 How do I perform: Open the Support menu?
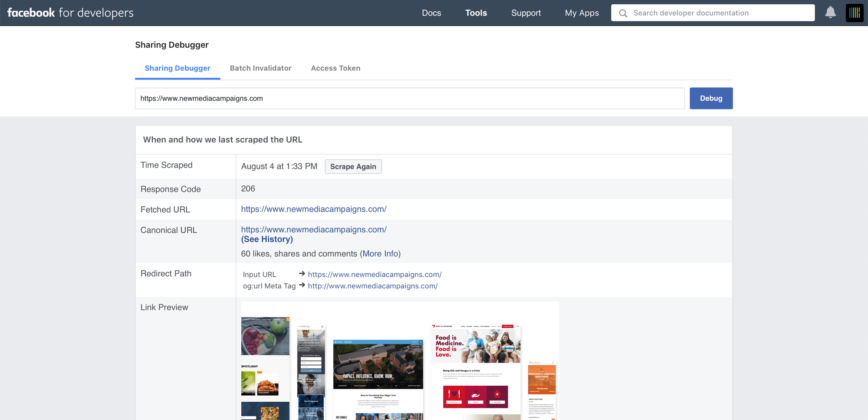coord(526,13)
